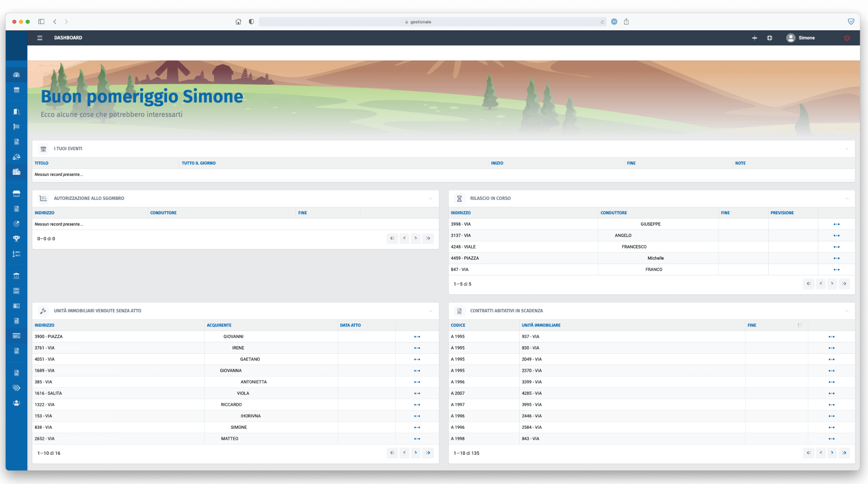Sort events by INIZIO column
868x484 pixels.
[497, 163]
